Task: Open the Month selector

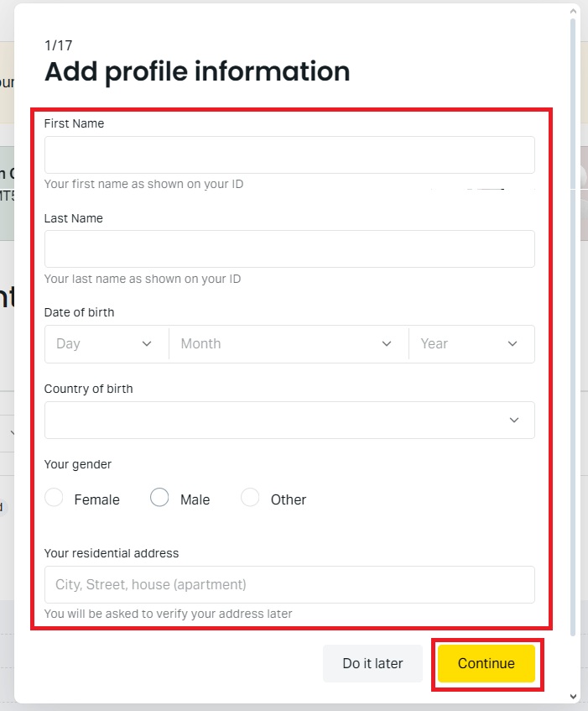Action: [288, 343]
